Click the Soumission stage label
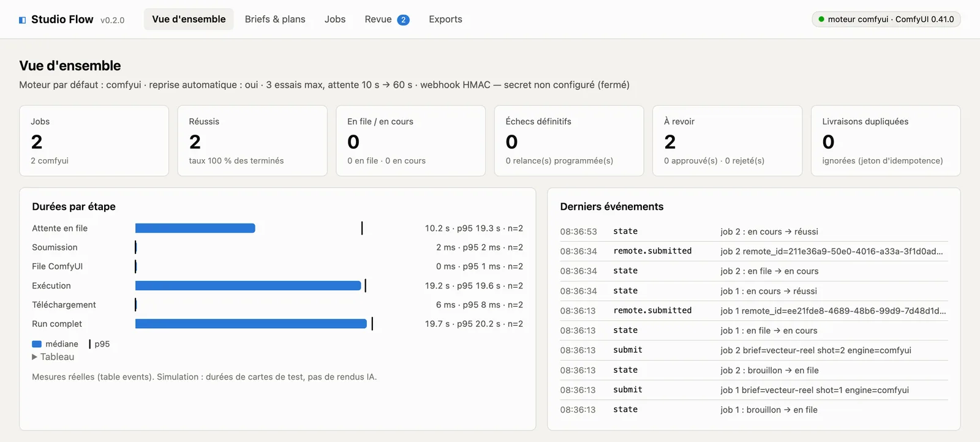Viewport: 980px width, 442px height. click(x=55, y=247)
